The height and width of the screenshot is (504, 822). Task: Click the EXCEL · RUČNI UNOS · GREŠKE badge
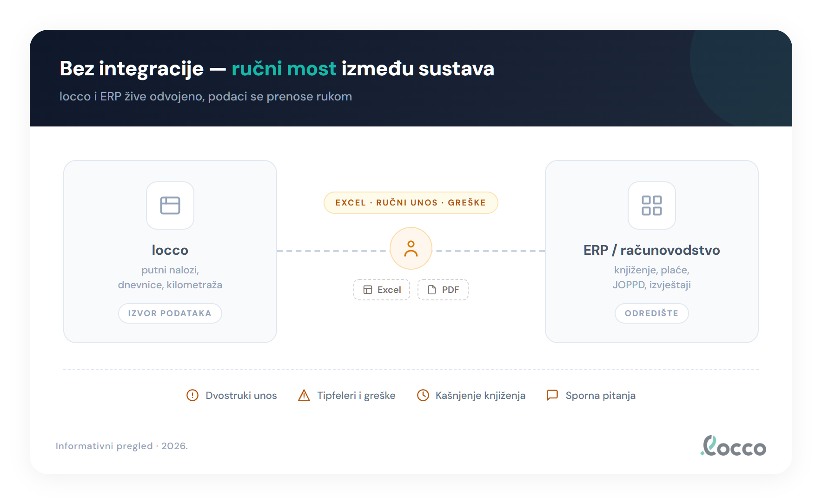pyautogui.click(x=411, y=203)
